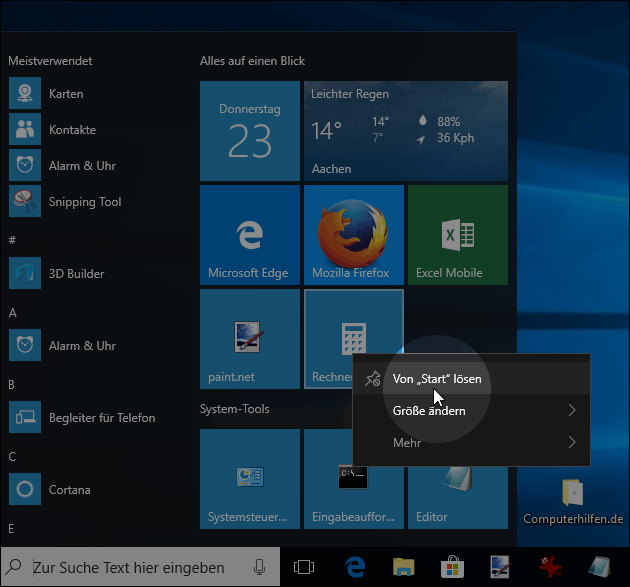The height and width of the screenshot is (587, 630).
Task: Launch the Snipping Tool icon
Action: point(25,201)
